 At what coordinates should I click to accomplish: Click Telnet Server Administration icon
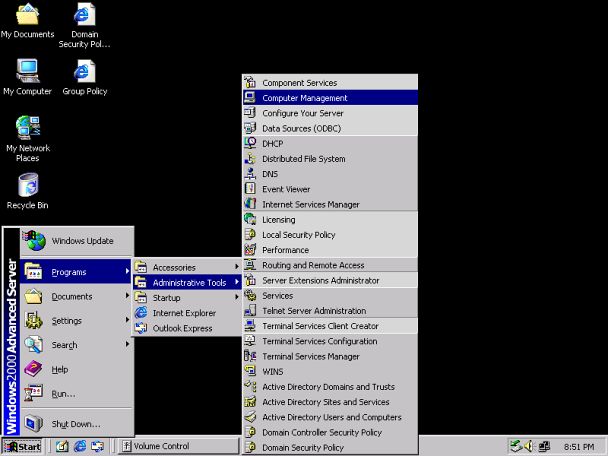tap(250, 311)
